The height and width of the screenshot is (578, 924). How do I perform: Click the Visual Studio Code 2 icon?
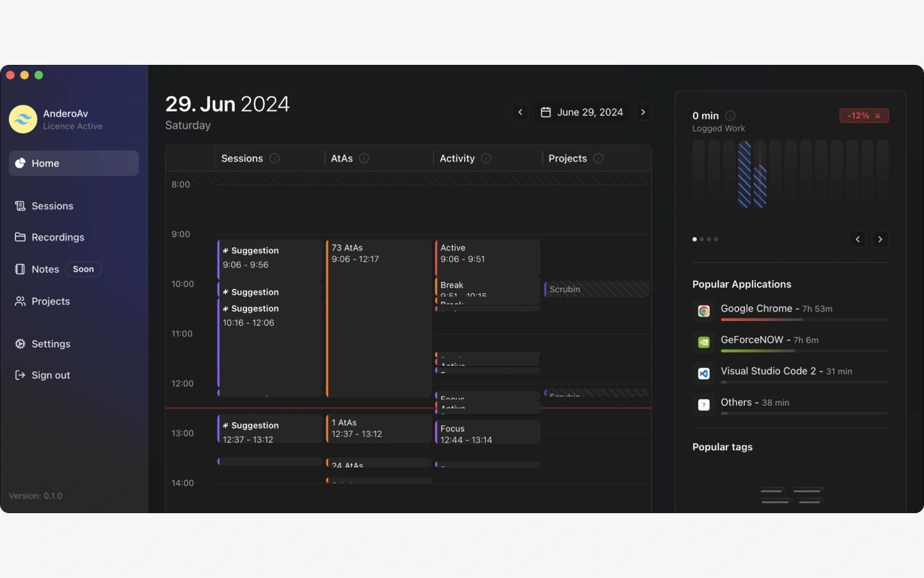click(704, 374)
